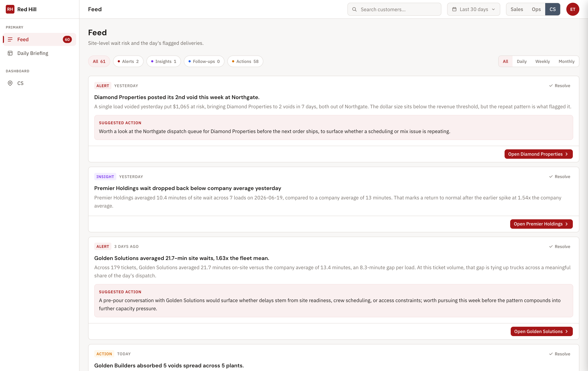The image size is (588, 371).
Task: Click the INSIGHT tag on Premier Holdings card
Action: [105, 176]
